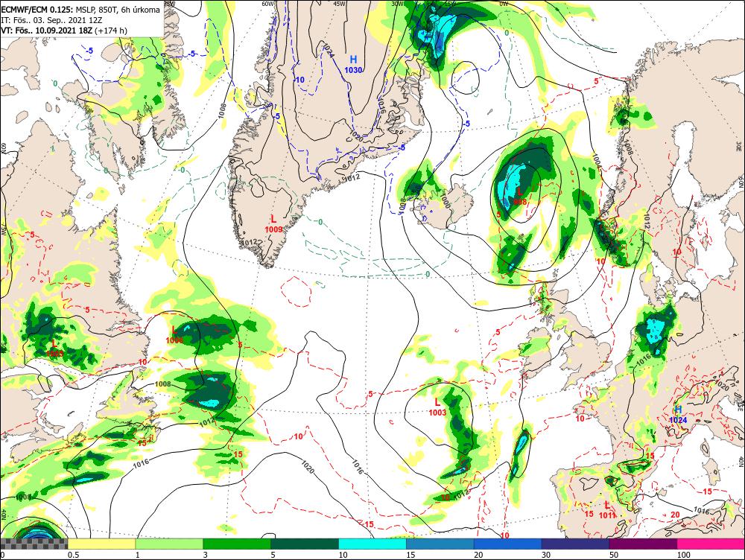Click the checkered 0–0.5 legend swatch
This screenshot has height=560, width=745.
click(x=34, y=544)
